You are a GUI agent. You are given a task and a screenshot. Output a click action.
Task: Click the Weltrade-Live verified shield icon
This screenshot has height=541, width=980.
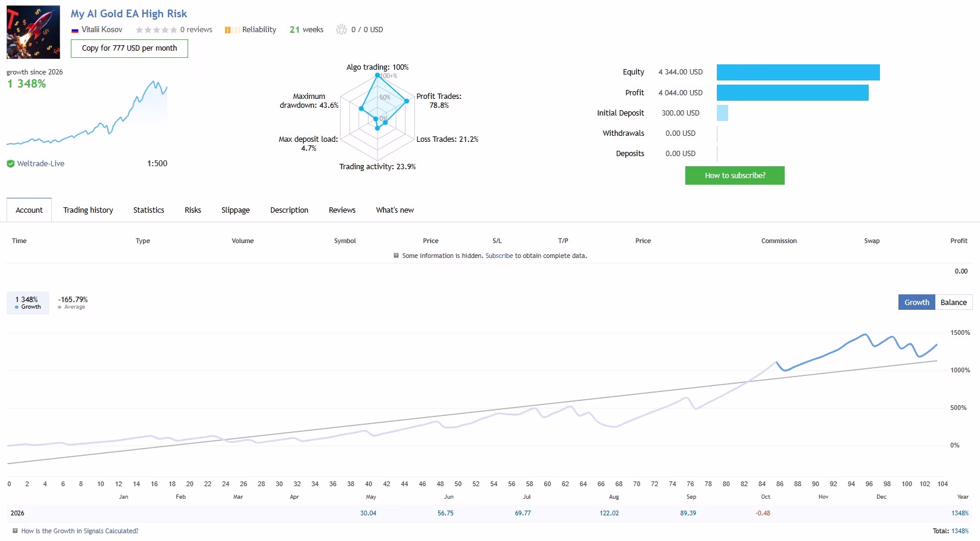(x=11, y=164)
